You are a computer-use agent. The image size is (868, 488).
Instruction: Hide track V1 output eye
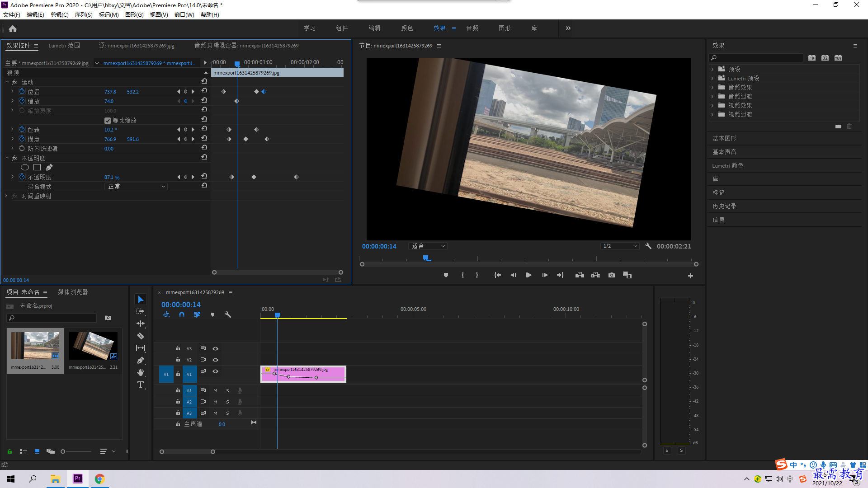[x=216, y=371]
